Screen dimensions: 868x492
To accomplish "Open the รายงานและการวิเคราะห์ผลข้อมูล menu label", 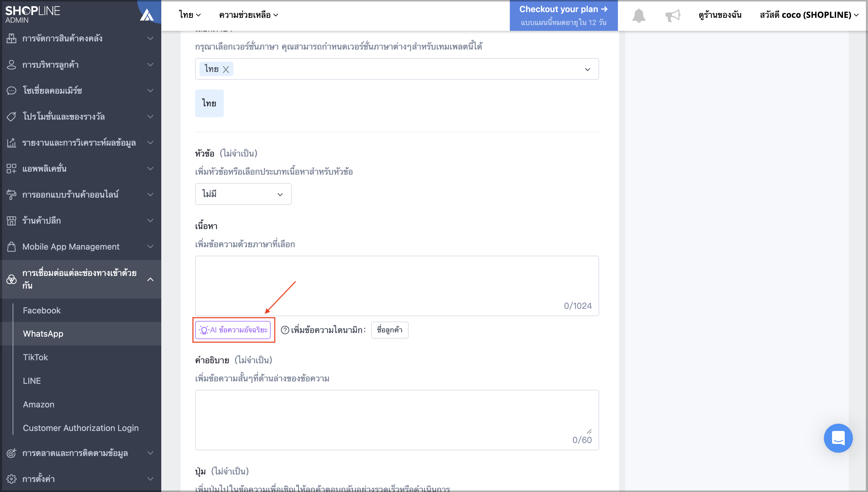I will point(79,143).
